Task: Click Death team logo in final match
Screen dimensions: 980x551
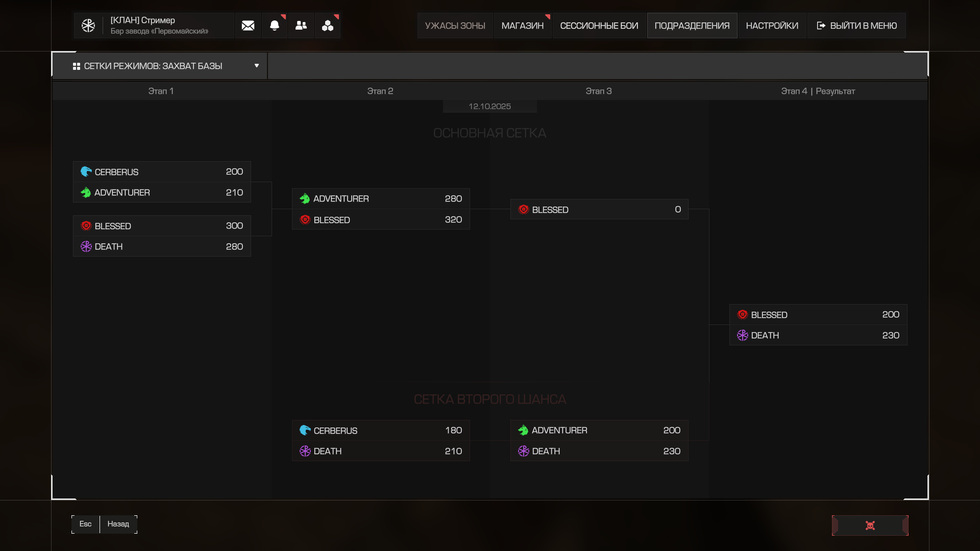Action: [x=743, y=335]
